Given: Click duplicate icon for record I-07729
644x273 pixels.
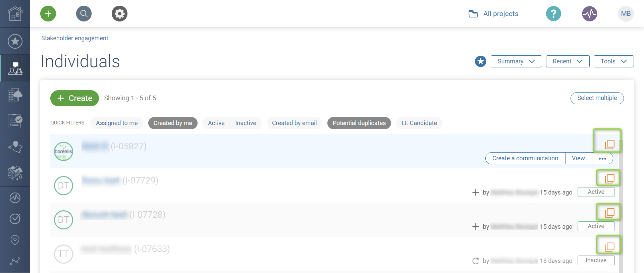Looking at the screenshot, I should click(609, 178).
